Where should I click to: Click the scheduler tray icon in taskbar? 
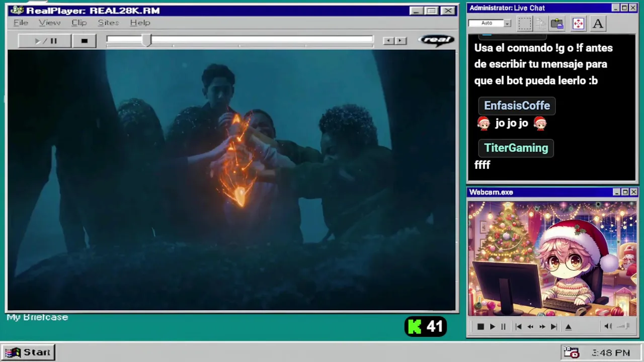click(571, 352)
